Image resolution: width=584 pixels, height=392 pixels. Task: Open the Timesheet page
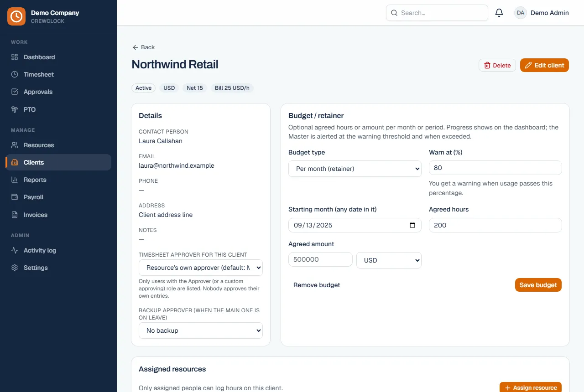click(x=58, y=74)
